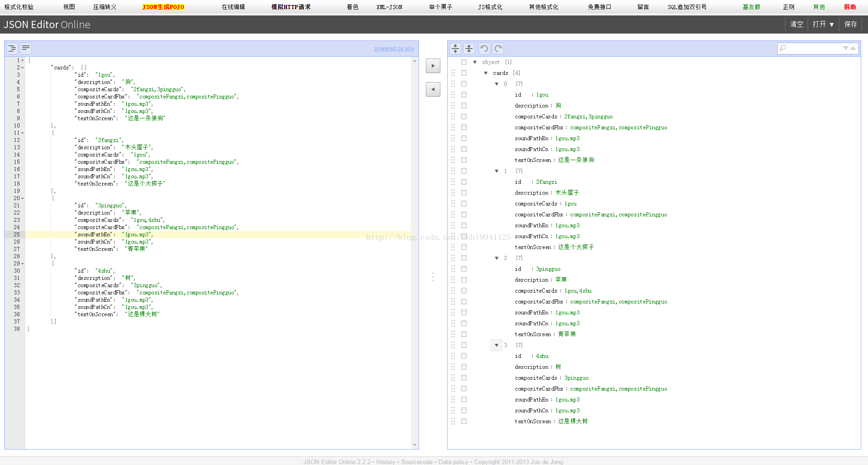Fold code at line 11 in editor gutter

(x=23, y=133)
